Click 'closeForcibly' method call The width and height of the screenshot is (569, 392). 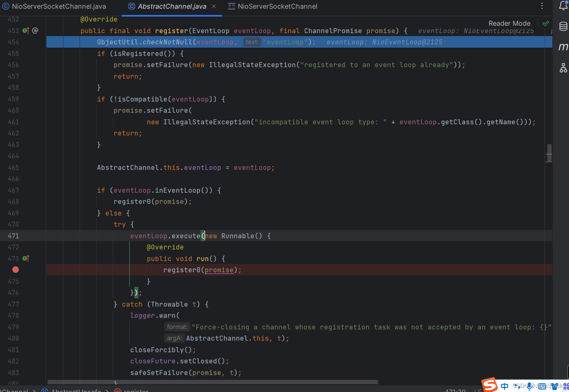point(157,350)
